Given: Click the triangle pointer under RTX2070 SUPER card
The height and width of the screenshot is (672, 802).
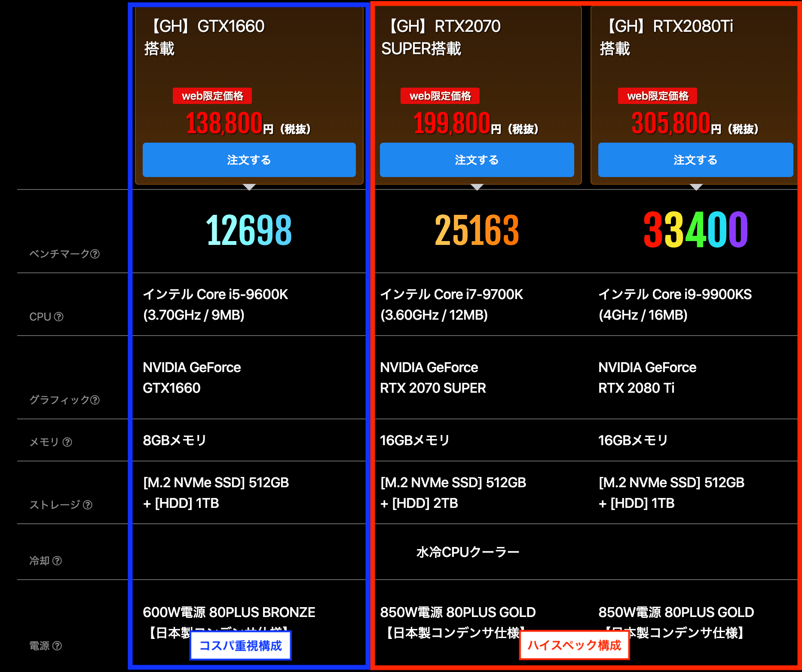Looking at the screenshot, I should (x=477, y=187).
